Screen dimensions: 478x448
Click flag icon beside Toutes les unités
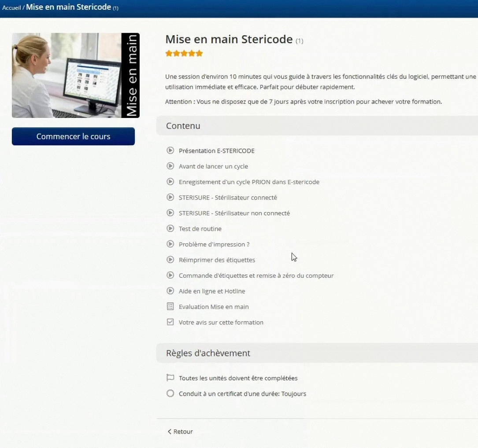point(170,378)
